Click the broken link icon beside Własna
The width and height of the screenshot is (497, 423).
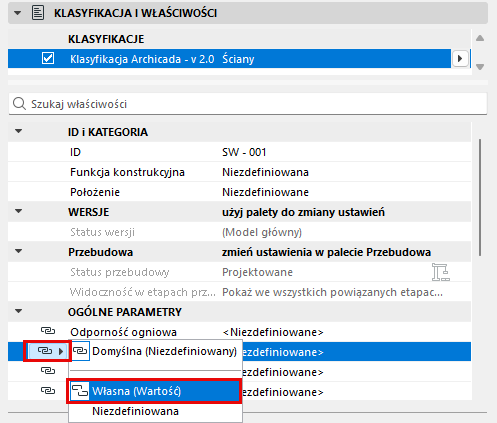(80, 391)
